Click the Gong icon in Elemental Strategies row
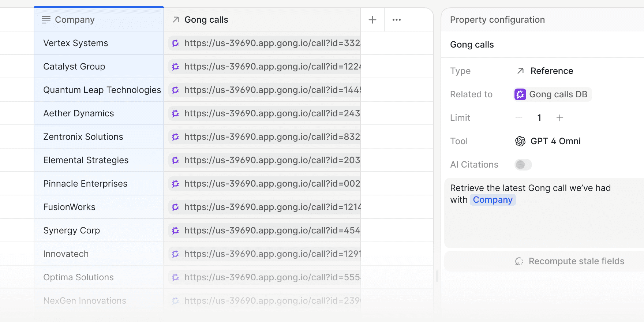 [x=176, y=160]
